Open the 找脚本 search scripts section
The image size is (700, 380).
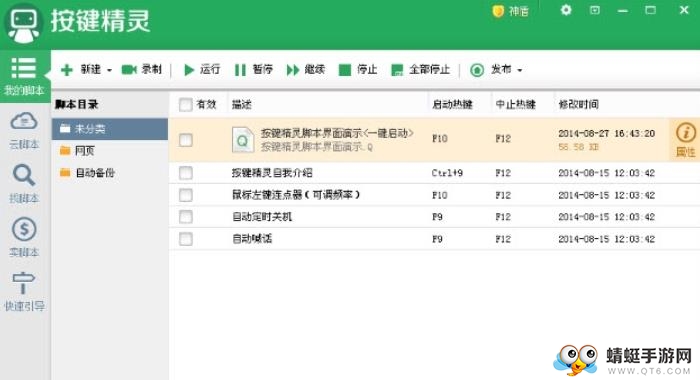click(24, 184)
